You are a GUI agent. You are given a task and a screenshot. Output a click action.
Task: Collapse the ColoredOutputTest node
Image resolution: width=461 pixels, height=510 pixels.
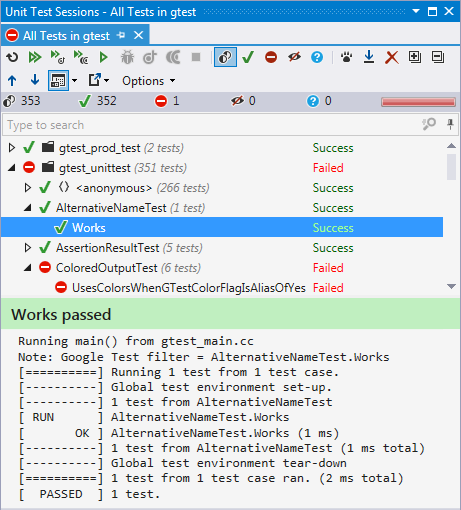pyautogui.click(x=28, y=268)
